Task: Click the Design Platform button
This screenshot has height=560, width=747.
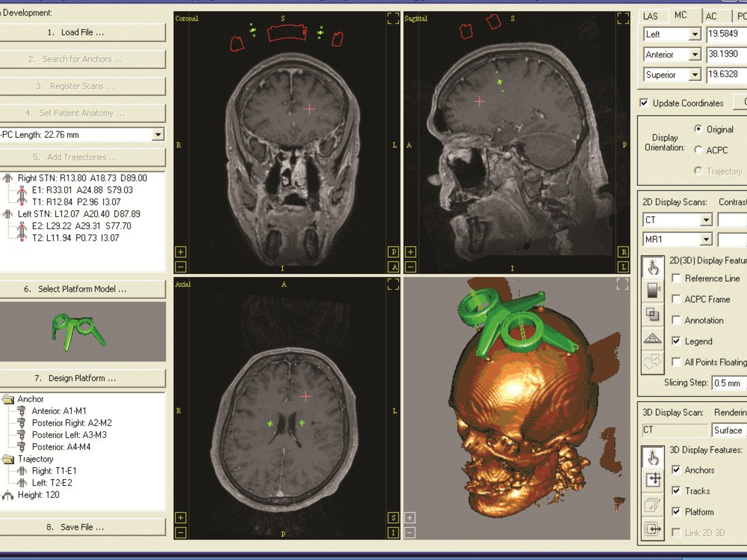Action: 82,378
